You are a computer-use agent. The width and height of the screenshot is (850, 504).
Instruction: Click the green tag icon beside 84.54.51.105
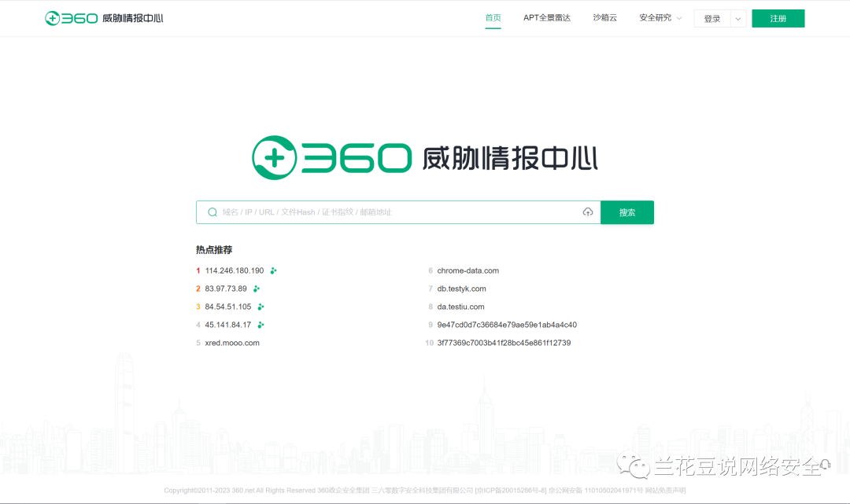(261, 307)
